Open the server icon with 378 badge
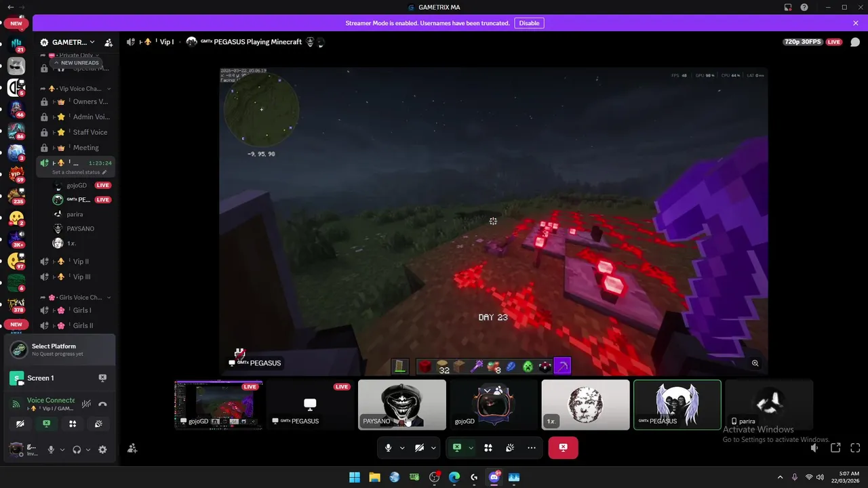The image size is (868, 488). [16, 304]
